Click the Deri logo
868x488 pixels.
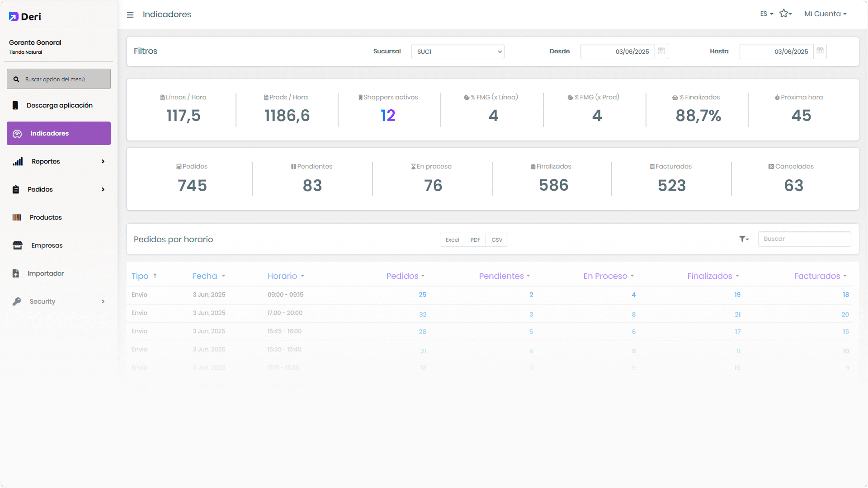pos(25,17)
